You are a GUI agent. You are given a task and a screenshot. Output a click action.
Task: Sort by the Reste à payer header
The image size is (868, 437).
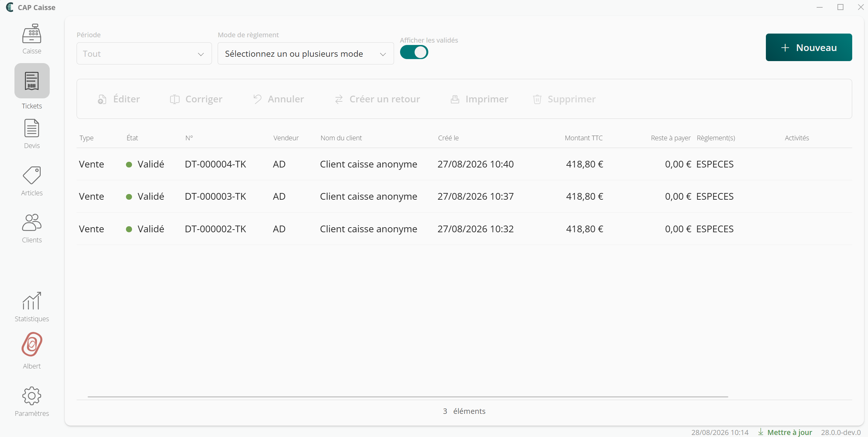click(670, 138)
